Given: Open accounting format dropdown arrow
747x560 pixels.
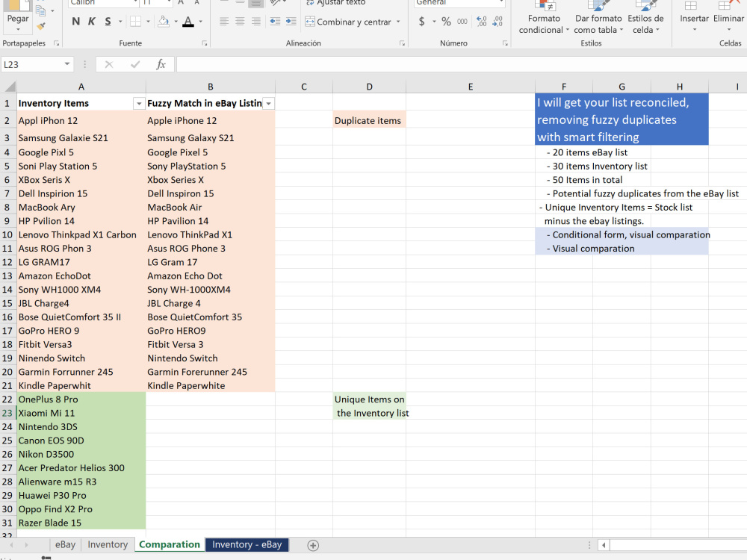Looking at the screenshot, I should tap(434, 22).
